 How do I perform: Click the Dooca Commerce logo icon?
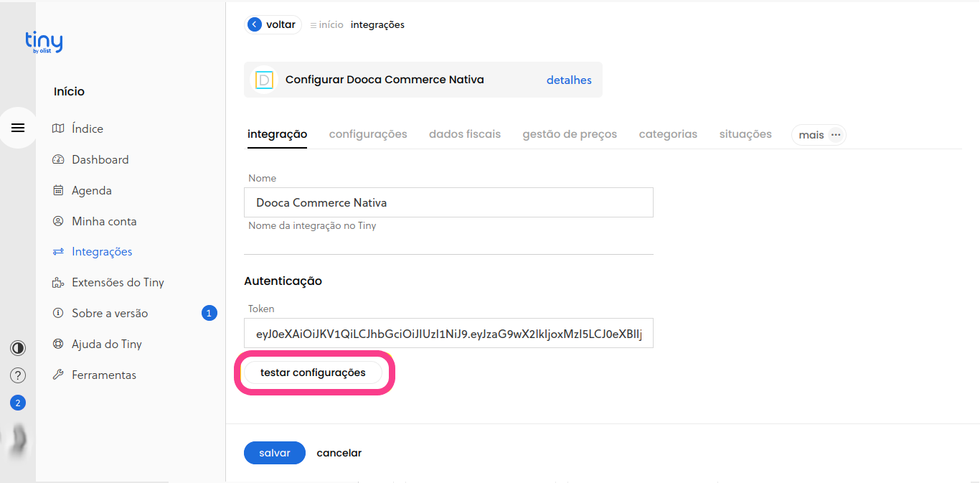click(264, 80)
